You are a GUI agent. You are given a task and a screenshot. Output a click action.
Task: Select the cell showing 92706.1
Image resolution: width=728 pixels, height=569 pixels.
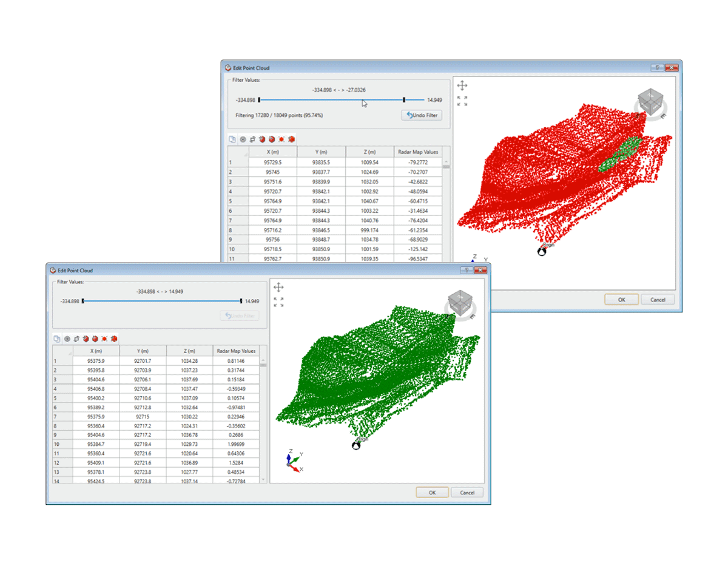click(143, 379)
